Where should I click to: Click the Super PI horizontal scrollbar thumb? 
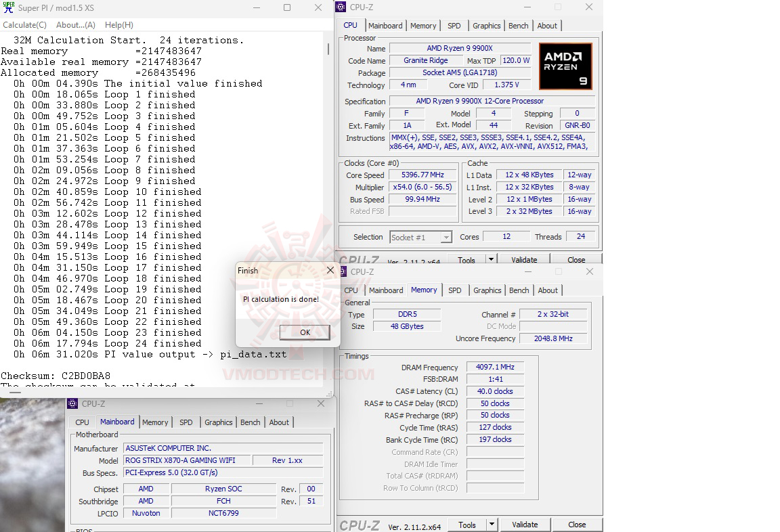(x=15, y=392)
